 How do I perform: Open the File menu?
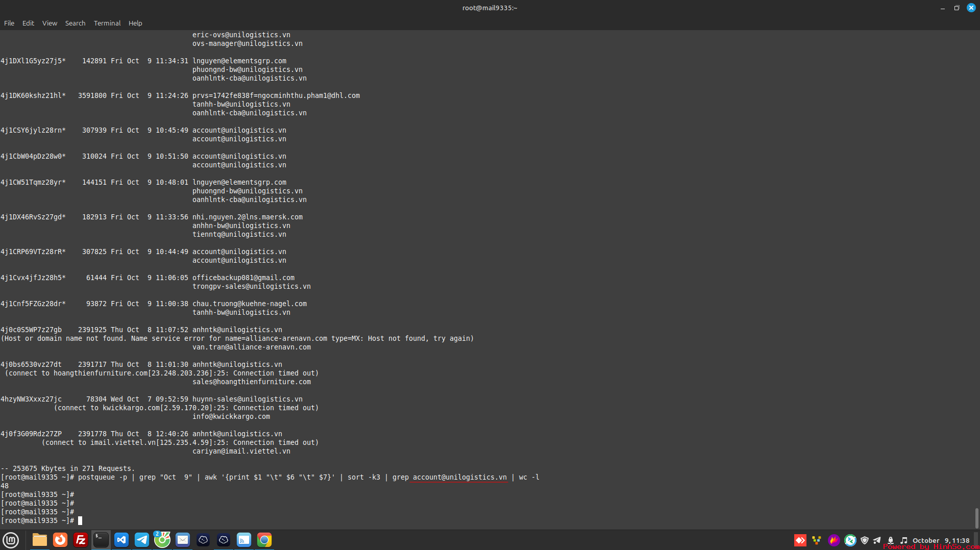click(9, 23)
